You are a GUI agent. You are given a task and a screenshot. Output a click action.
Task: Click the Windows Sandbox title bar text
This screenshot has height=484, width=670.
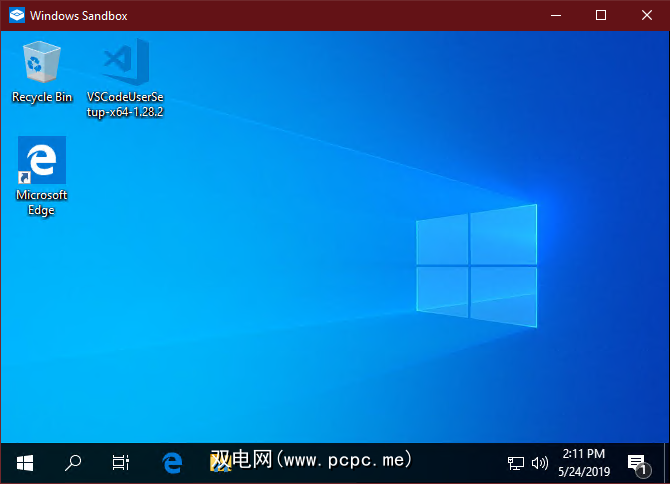(78, 16)
